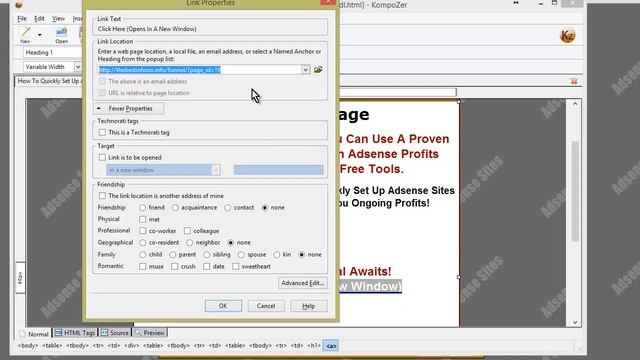
Task: Select Family 'sibling' radio button
Action: [x=207, y=255]
